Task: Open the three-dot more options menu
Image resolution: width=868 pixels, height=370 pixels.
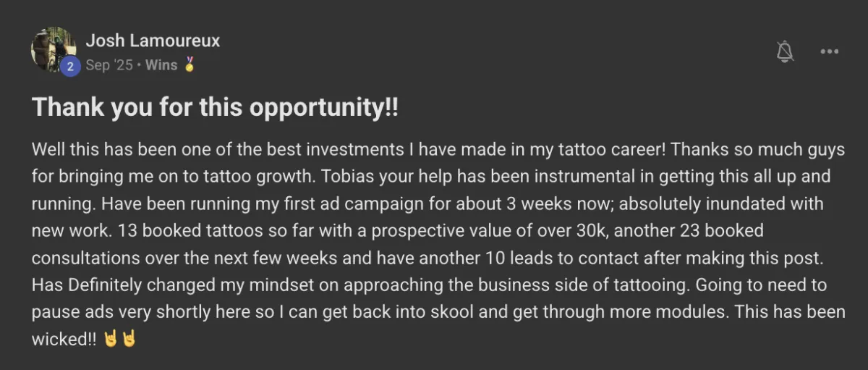Action: click(x=829, y=51)
